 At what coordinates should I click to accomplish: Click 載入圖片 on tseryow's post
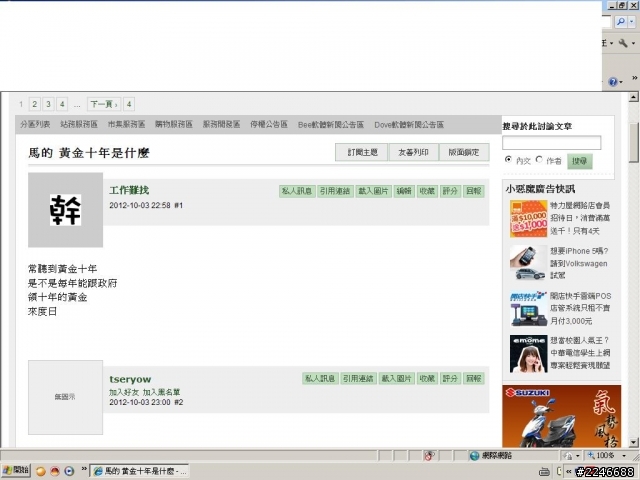click(x=396, y=379)
